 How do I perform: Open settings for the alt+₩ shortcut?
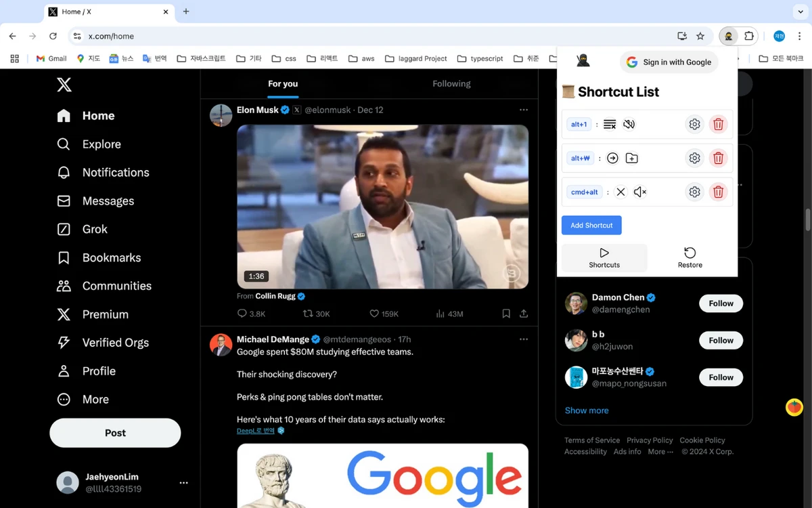click(694, 158)
